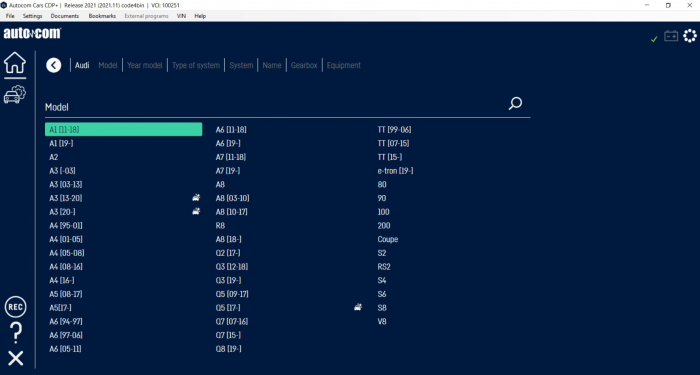Open the Help menu

(x=200, y=16)
